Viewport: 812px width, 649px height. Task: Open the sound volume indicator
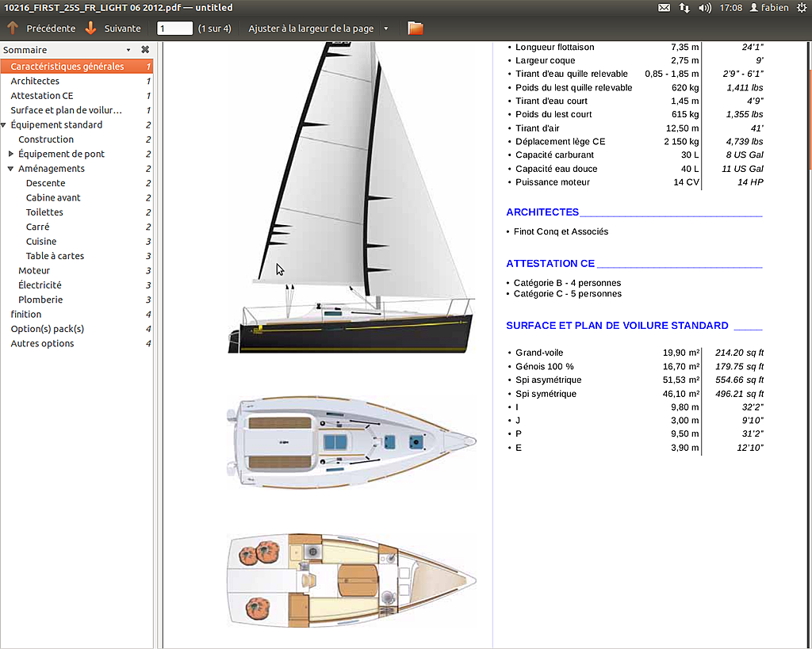705,8
